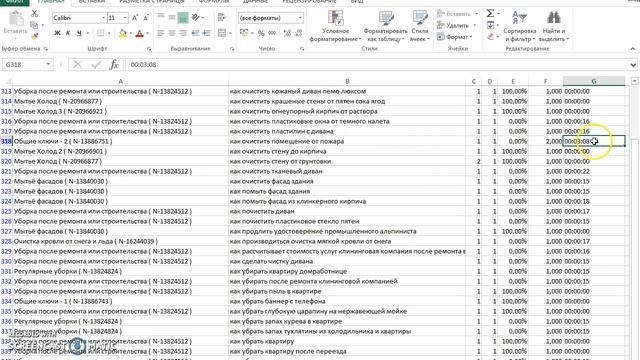Expand the formula bar with chevron
This screenshot has width=640, height=360.
tap(633, 65)
